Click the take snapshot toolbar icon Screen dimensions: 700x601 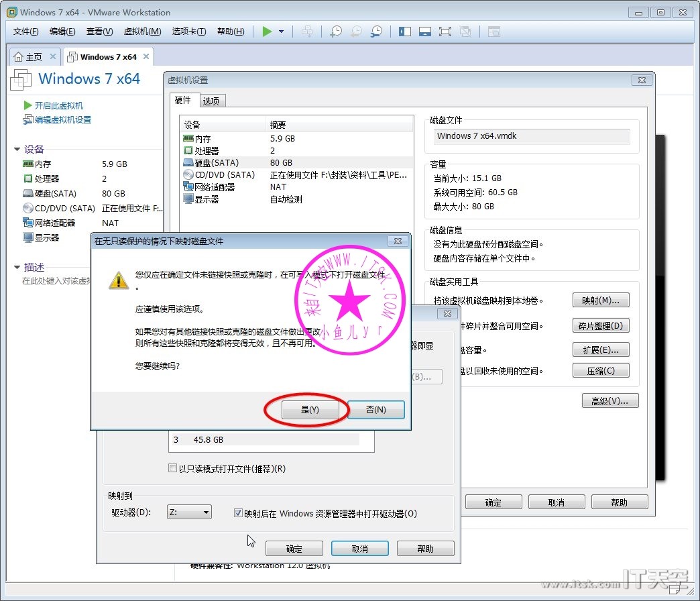click(x=336, y=32)
